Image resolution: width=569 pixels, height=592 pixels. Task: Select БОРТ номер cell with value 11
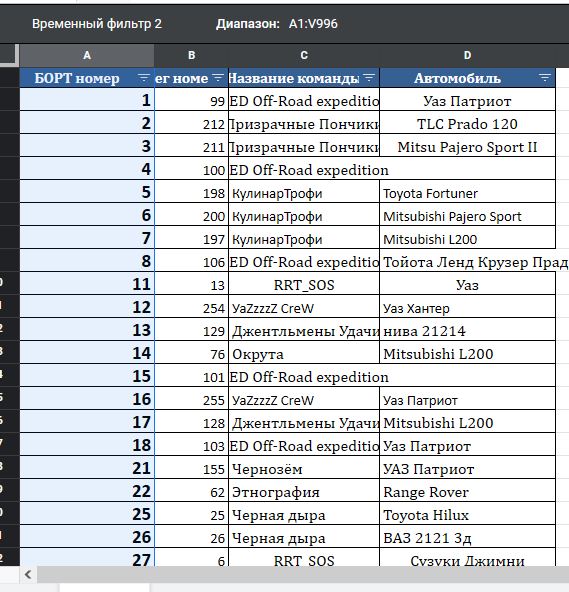pos(87,284)
